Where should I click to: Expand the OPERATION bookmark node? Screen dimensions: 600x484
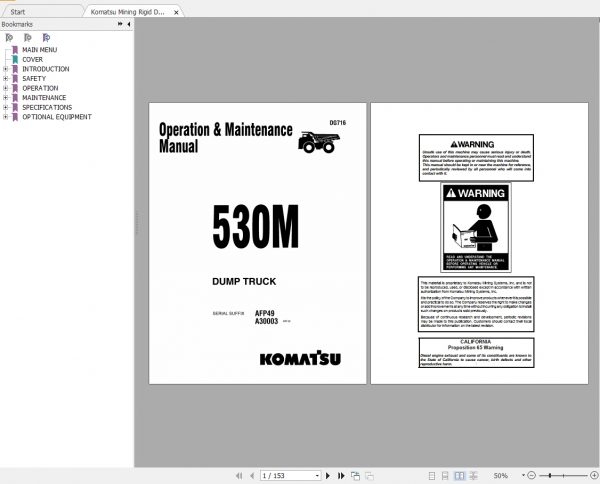[x=5, y=88]
